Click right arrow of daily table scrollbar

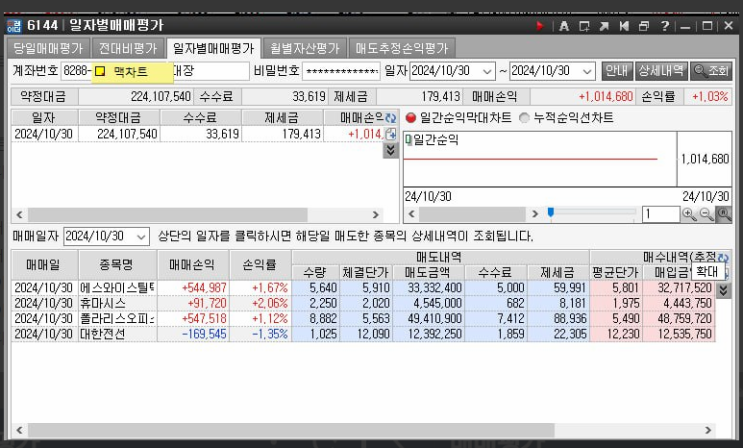(376, 215)
